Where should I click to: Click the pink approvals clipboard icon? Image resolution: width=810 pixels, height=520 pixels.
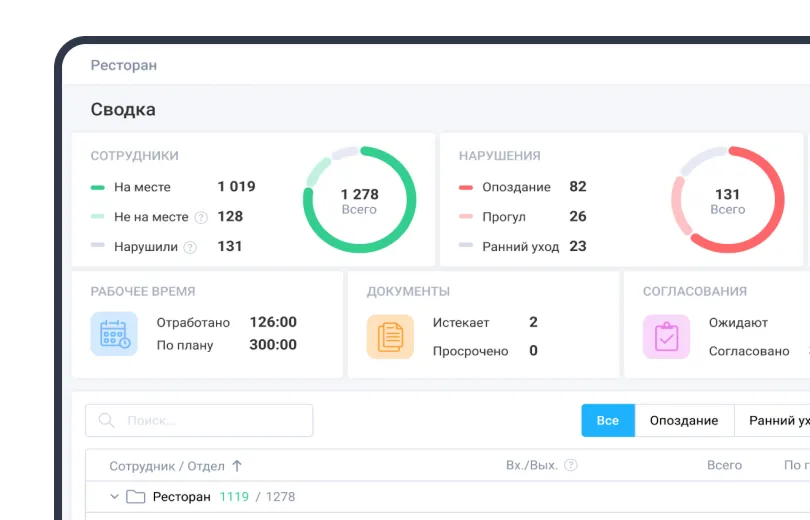pos(666,336)
